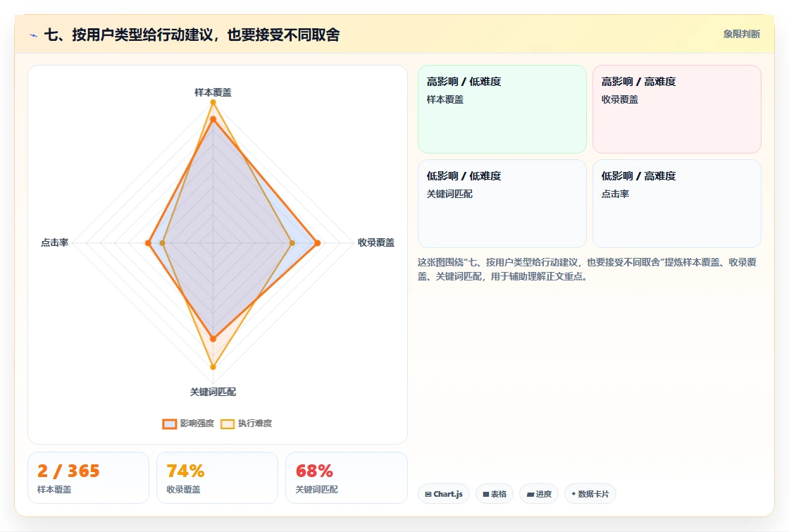Click the 74% stat value
This screenshot has width=789, height=532.
click(x=185, y=471)
